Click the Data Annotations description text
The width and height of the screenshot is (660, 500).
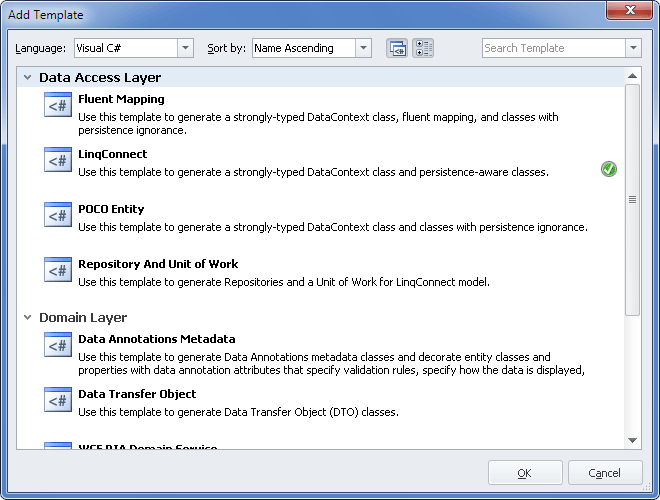pyautogui.click(x=332, y=364)
